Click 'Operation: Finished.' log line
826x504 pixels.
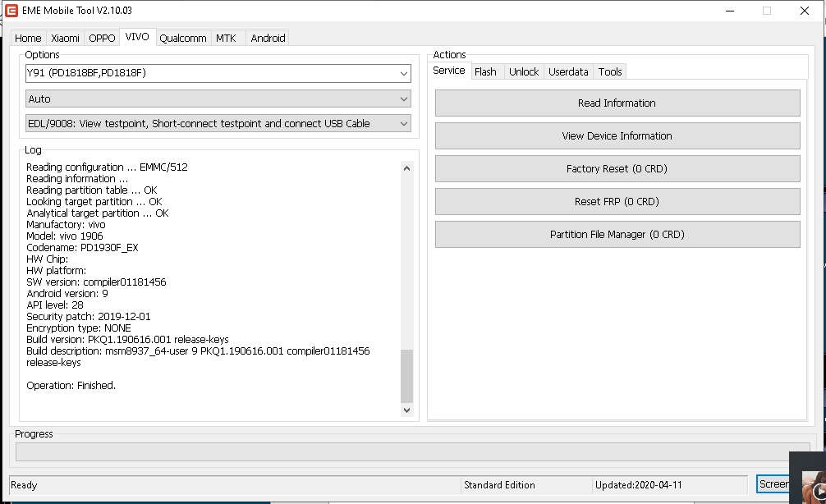pyautogui.click(x=71, y=386)
